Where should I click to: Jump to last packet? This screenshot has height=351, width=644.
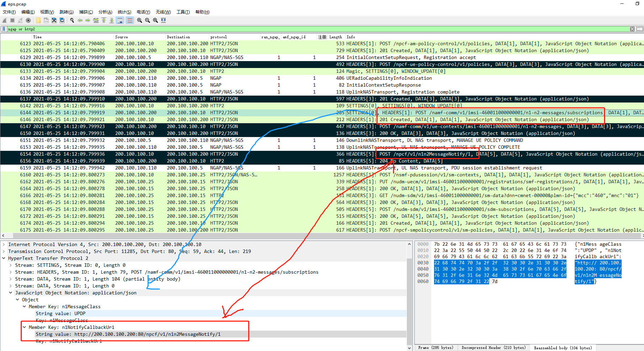pyautogui.click(x=112, y=20)
